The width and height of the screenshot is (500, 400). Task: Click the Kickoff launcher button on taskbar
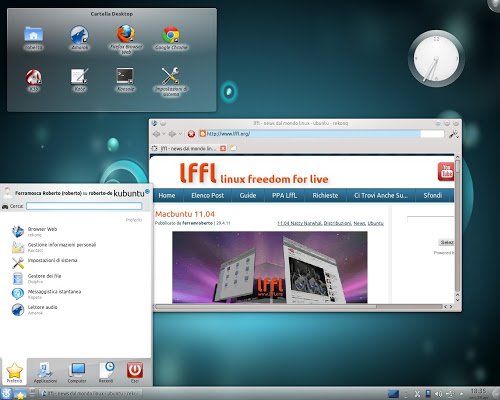(x=6, y=394)
